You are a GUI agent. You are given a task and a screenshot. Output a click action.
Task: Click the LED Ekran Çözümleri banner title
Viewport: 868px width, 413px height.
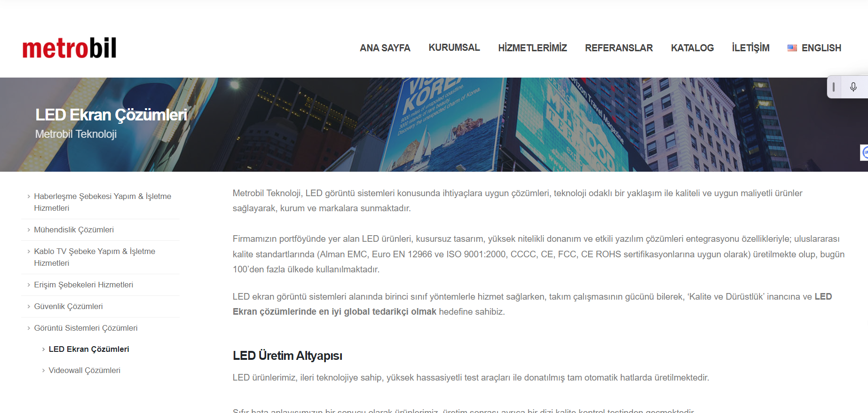[x=111, y=115]
